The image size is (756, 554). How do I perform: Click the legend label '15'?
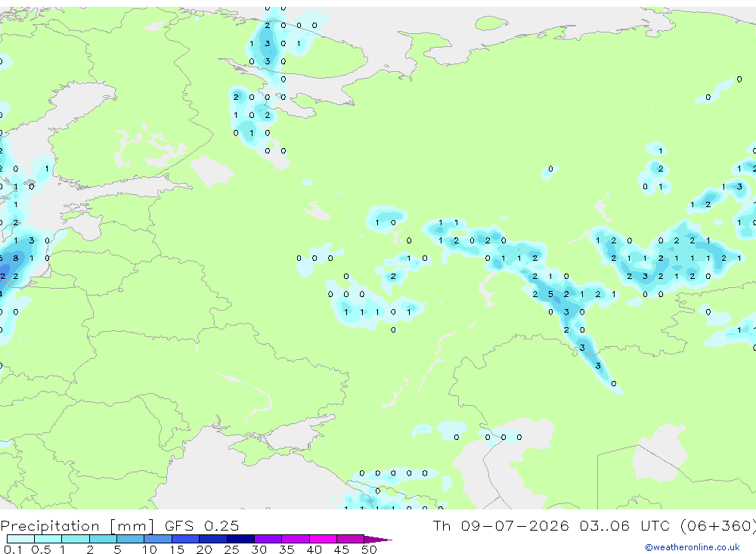pos(177,549)
